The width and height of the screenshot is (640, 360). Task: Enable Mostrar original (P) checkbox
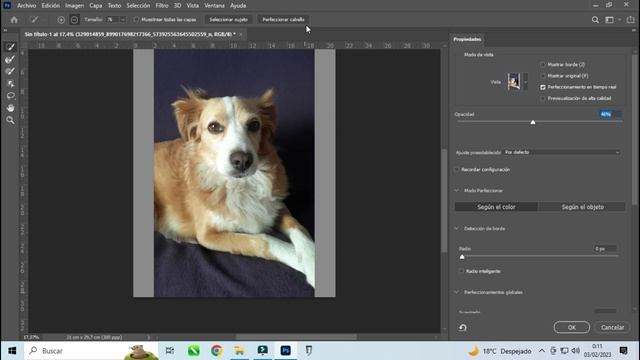[x=542, y=76]
